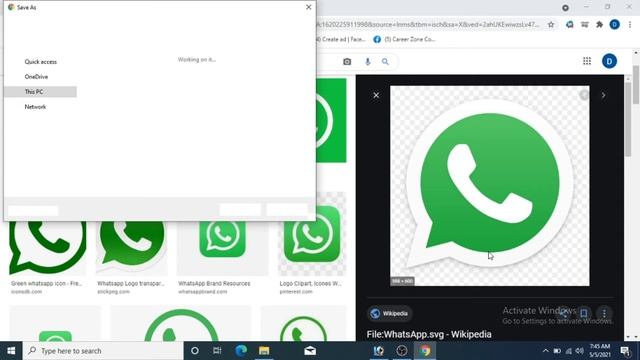Click the Type here to search box
This screenshot has width=640, height=360.
[x=103, y=351]
